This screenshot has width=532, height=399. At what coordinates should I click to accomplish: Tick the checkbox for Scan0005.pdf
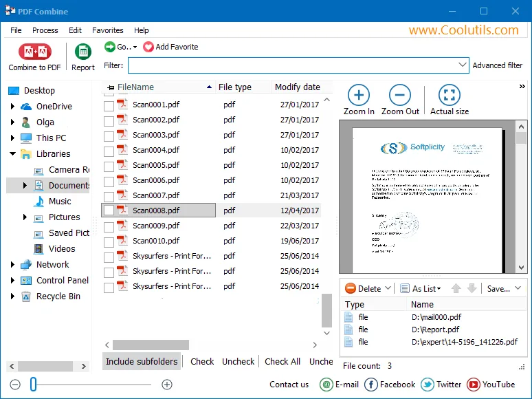[109, 166]
